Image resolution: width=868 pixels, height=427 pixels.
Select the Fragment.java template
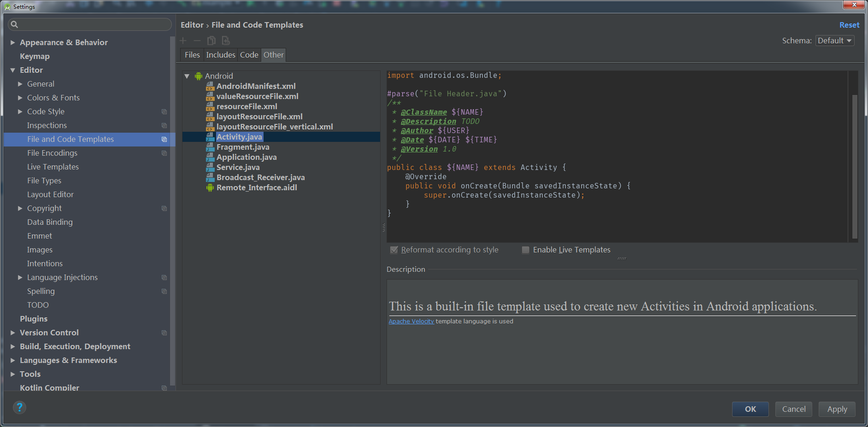tap(242, 147)
